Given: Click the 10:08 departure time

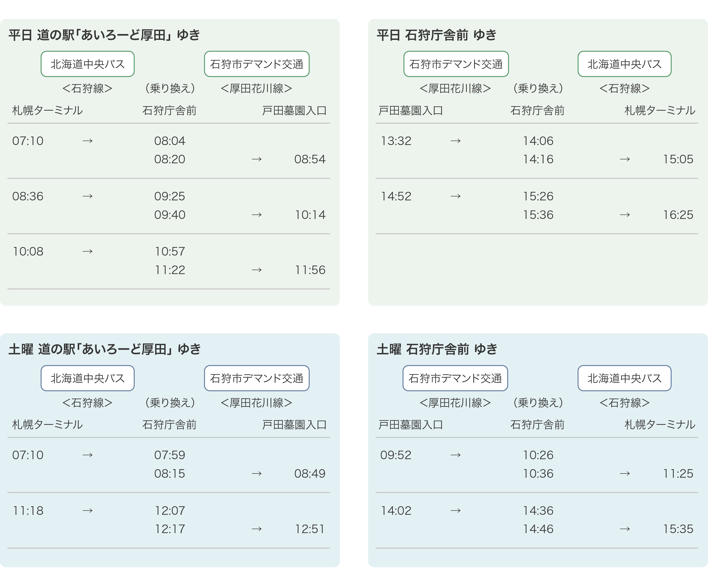Looking at the screenshot, I should click(x=28, y=251).
